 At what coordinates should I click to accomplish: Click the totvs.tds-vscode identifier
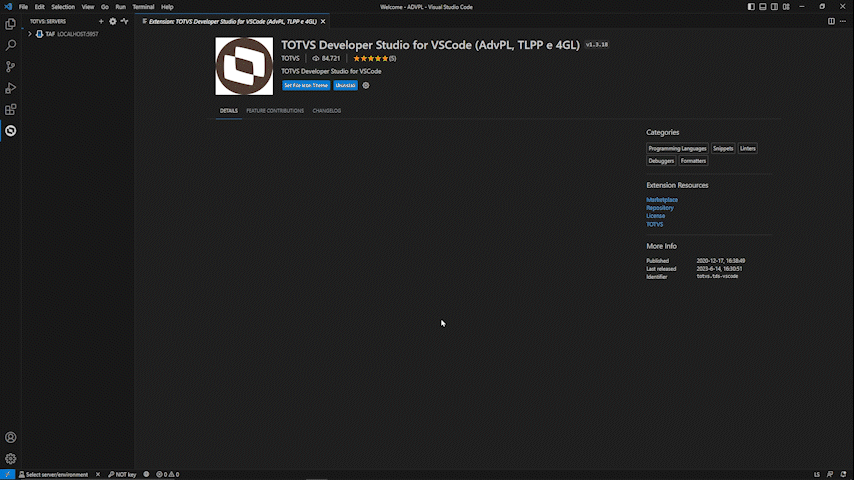tap(717, 276)
